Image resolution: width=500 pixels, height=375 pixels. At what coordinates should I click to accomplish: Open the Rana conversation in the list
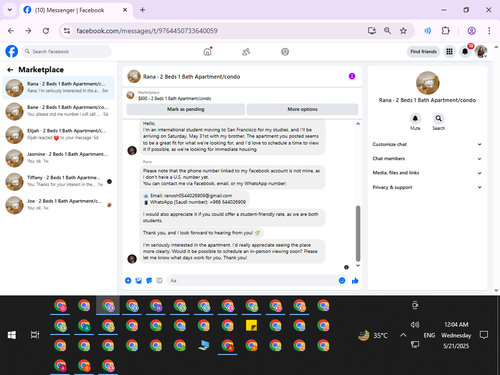(x=59, y=88)
